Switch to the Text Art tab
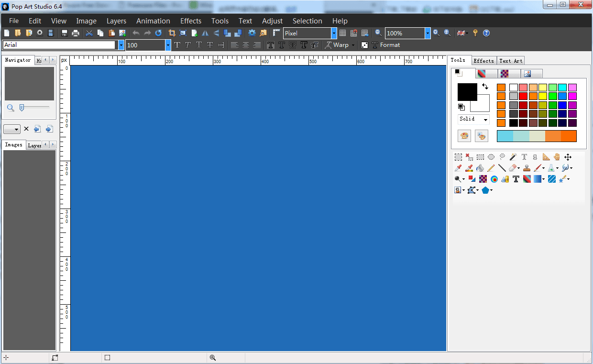The height and width of the screenshot is (364, 593). pyautogui.click(x=511, y=61)
